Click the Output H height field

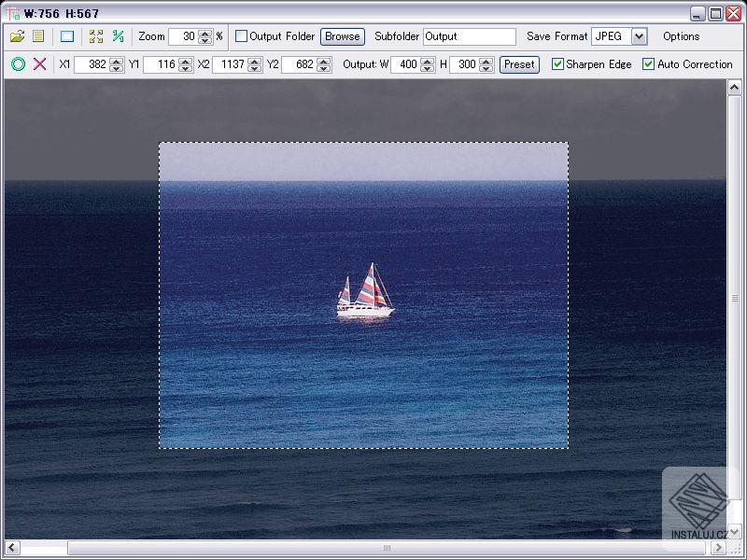(x=464, y=64)
